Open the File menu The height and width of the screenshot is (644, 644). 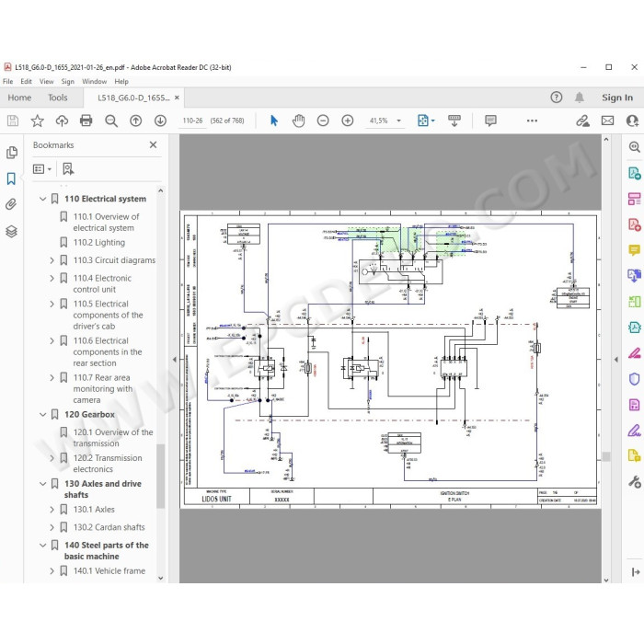[x=7, y=81]
